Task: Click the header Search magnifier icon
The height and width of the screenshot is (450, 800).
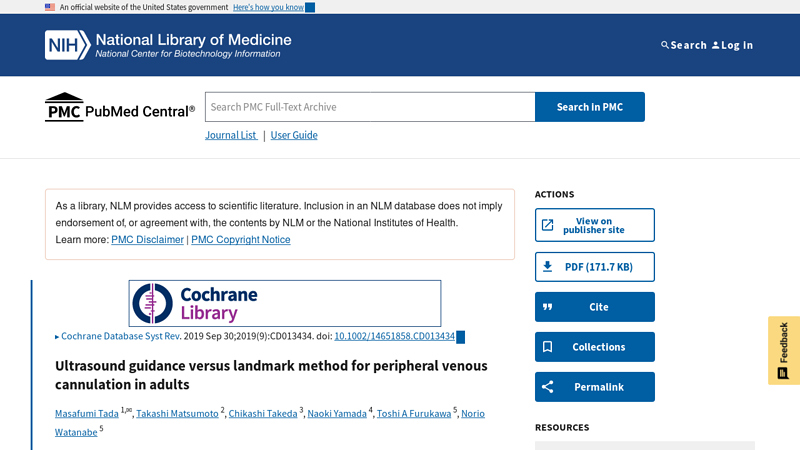Action: [664, 45]
